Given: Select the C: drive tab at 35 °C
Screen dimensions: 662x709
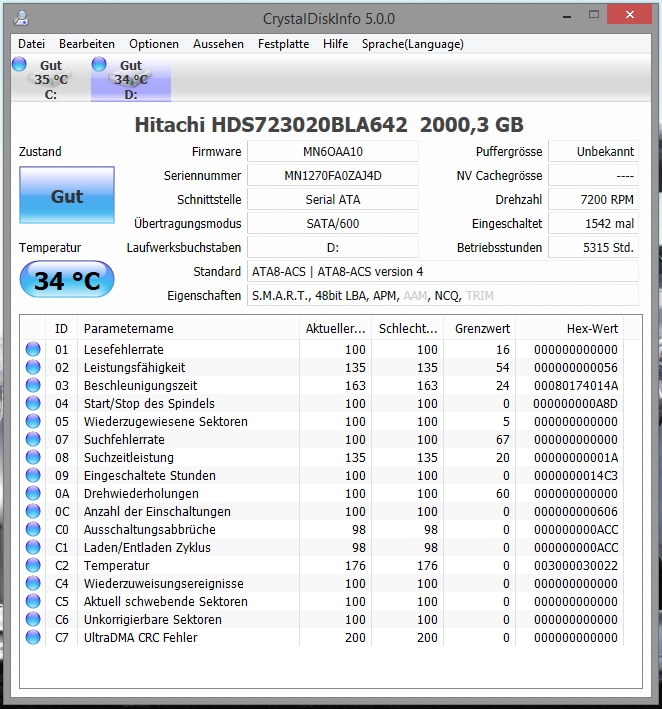Looking at the screenshot, I should [51, 79].
